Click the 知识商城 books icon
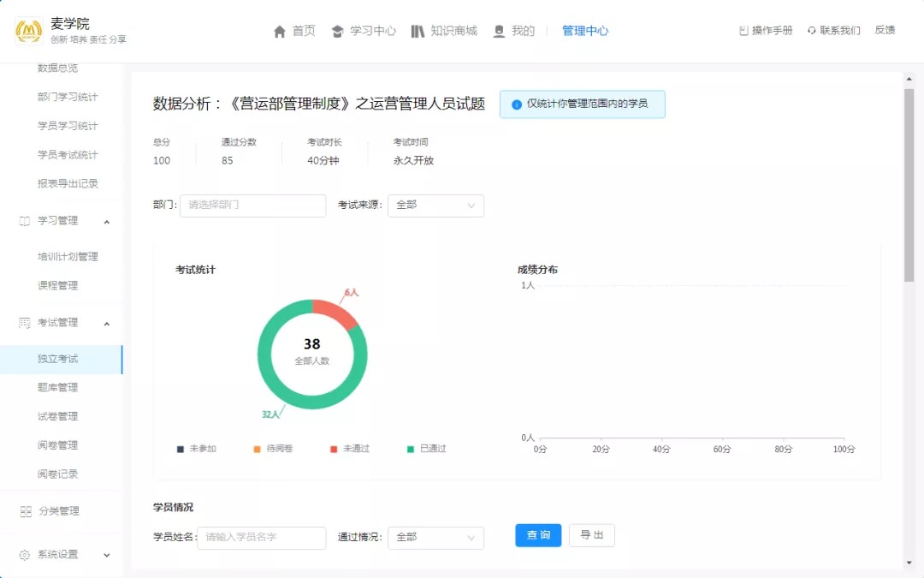The image size is (924, 578). (x=418, y=32)
